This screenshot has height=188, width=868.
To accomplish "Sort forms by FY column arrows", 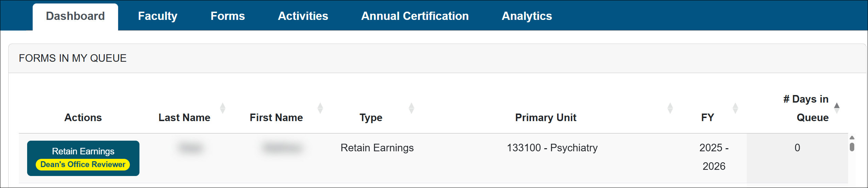I will pyautogui.click(x=735, y=108).
